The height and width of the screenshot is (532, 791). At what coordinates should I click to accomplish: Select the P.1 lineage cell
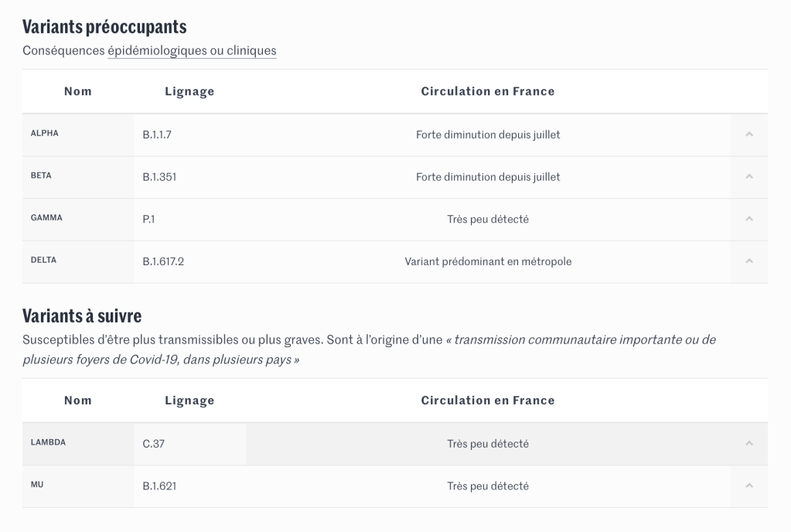pos(148,220)
